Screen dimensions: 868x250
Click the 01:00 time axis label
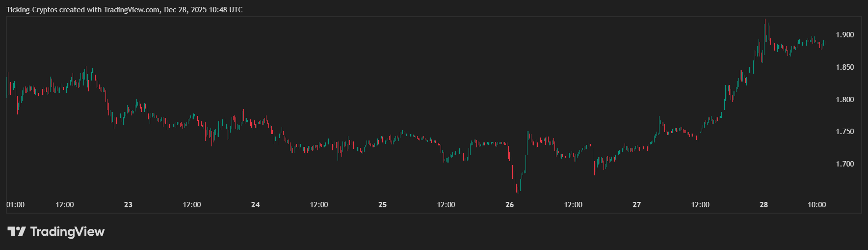(x=15, y=205)
